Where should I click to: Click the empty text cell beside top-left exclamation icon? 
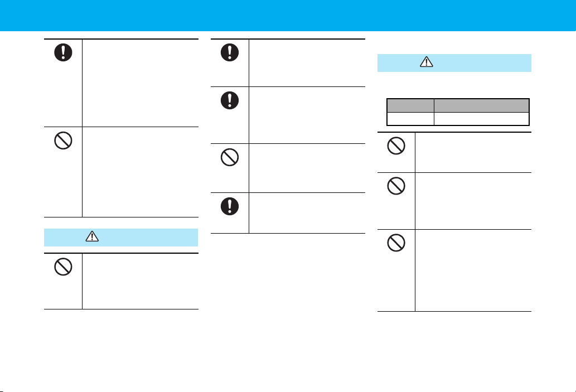tap(141, 83)
